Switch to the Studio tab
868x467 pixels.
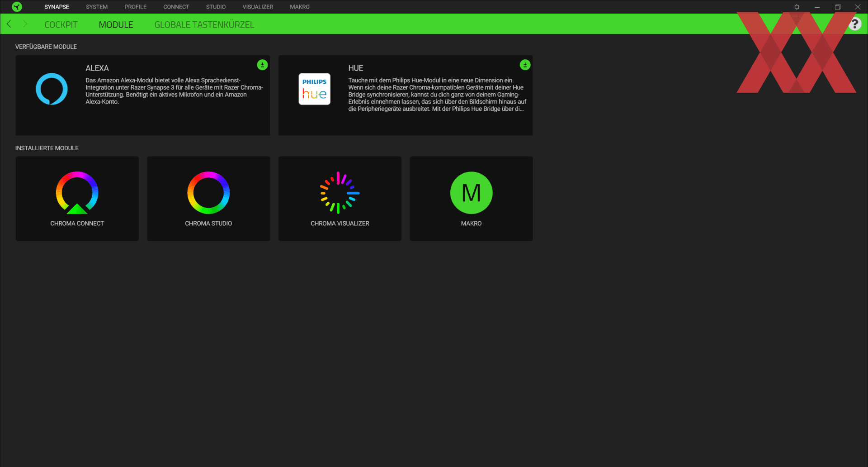tap(216, 7)
